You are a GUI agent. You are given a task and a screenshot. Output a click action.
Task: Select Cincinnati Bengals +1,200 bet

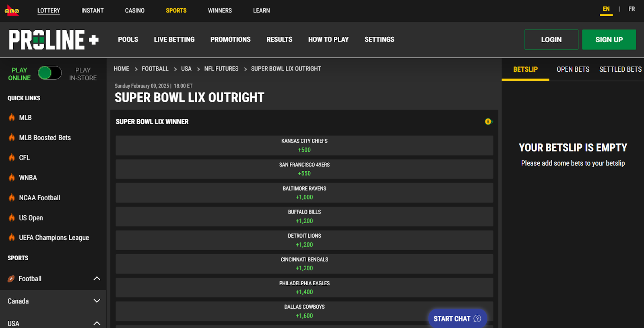(x=304, y=264)
